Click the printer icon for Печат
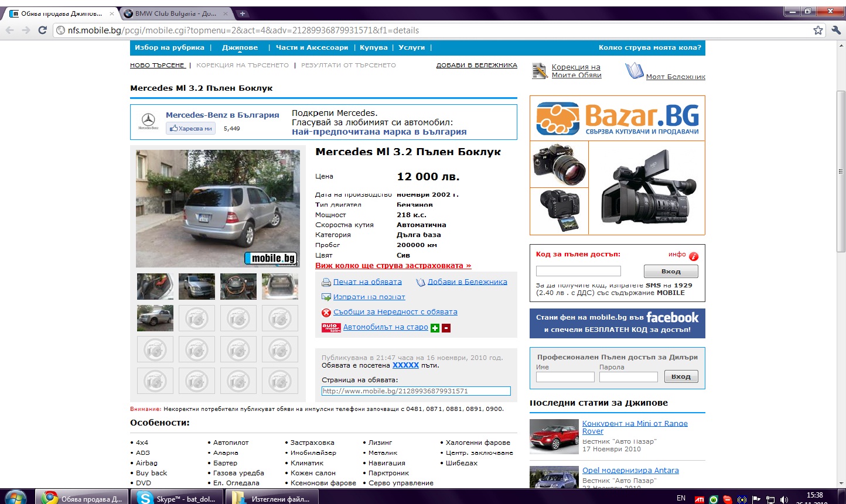The height and width of the screenshot is (504, 846). pos(326,282)
